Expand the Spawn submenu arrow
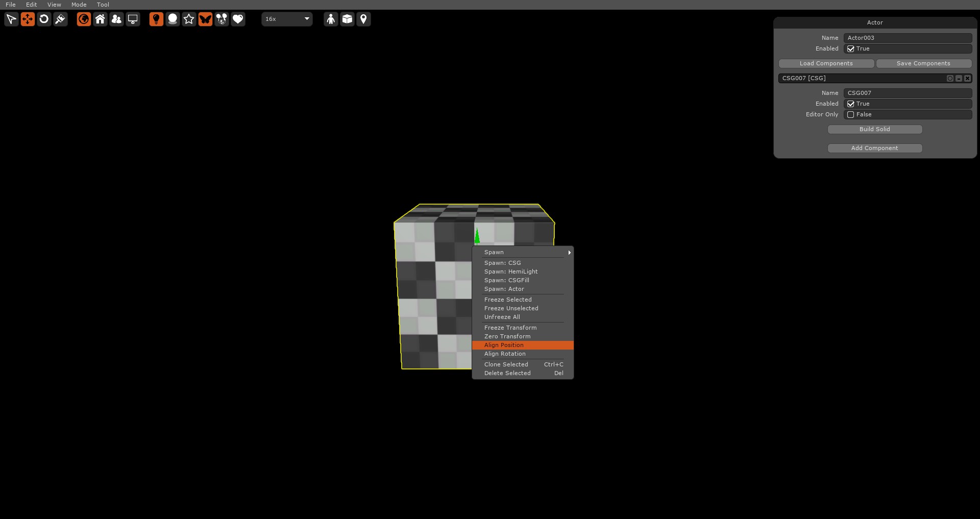Image resolution: width=980 pixels, height=519 pixels. pos(569,253)
